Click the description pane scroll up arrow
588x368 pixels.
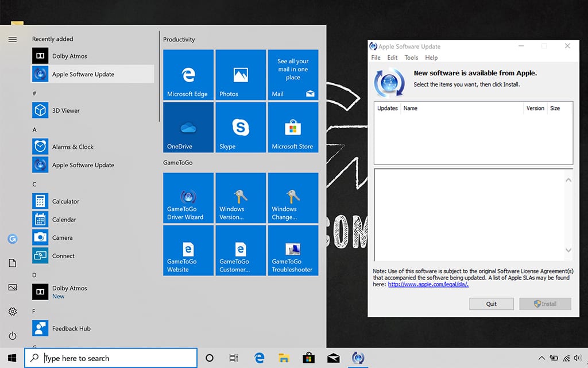[x=568, y=180]
